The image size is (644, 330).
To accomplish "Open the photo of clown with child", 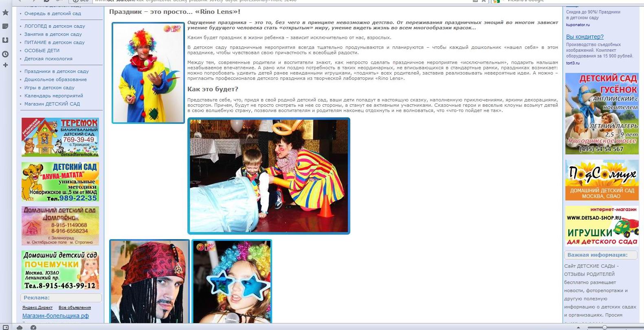I will pos(269,176).
